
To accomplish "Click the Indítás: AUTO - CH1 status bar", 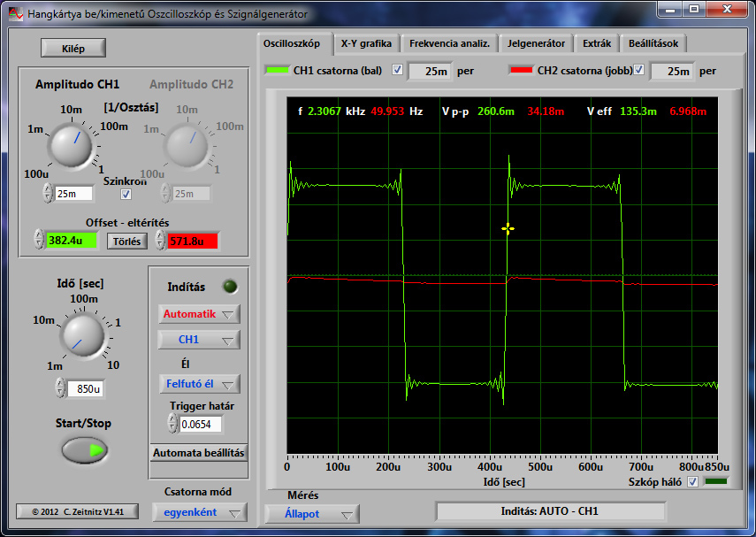I will [x=550, y=511].
